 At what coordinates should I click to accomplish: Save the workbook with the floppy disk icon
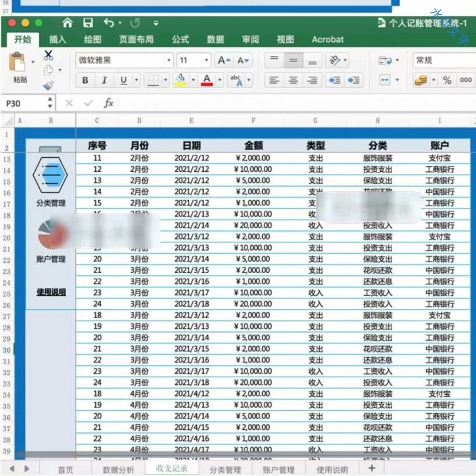point(88,23)
